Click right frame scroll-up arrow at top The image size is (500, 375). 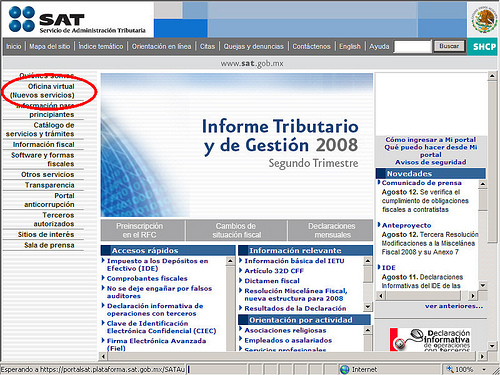click(492, 76)
